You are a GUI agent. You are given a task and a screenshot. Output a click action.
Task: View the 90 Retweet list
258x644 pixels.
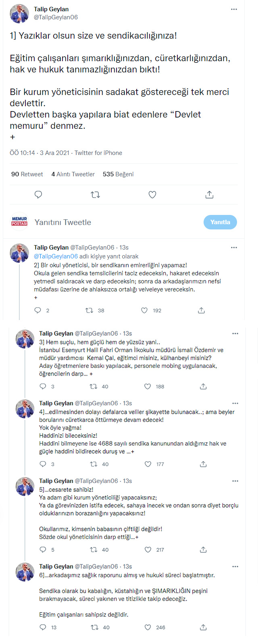[27, 174]
